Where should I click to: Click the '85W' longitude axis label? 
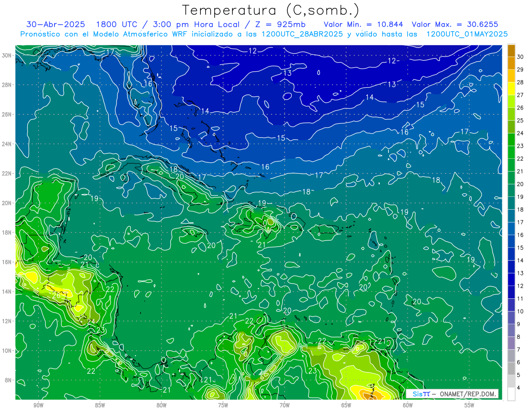tap(100, 405)
